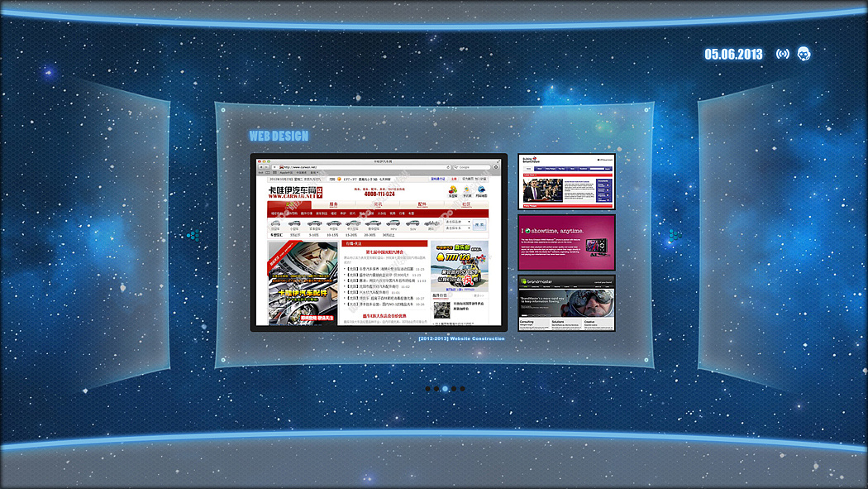Open the brandmaster website thumbnail
This screenshot has height=489, width=868.
[x=566, y=304]
